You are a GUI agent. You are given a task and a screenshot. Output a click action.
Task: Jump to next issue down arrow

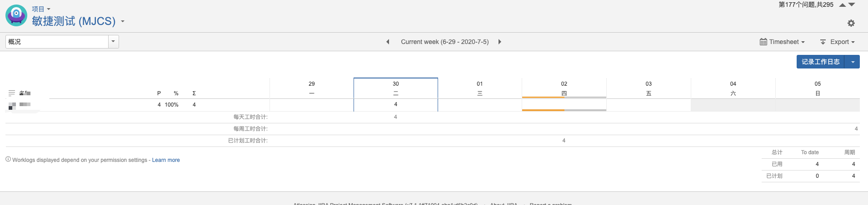click(x=852, y=5)
